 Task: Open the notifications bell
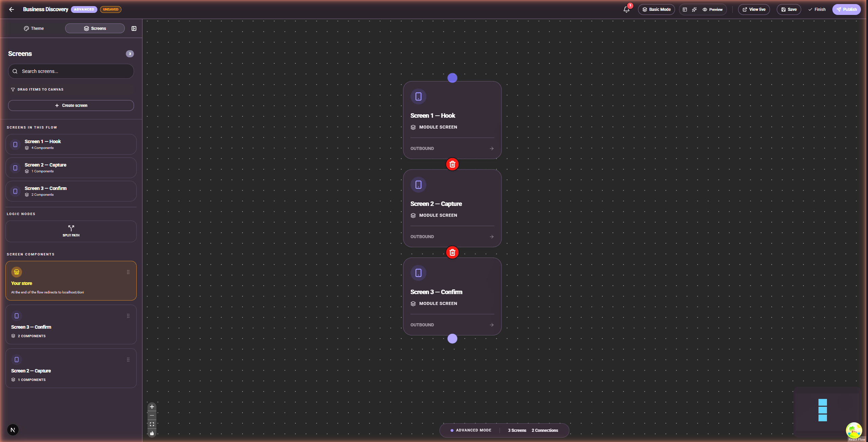coord(626,9)
